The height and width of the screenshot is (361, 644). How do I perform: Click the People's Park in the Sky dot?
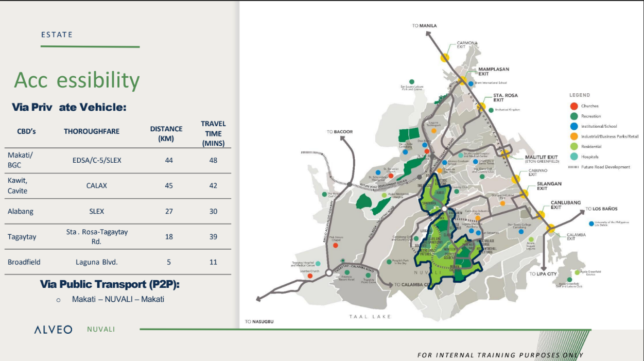(389, 261)
